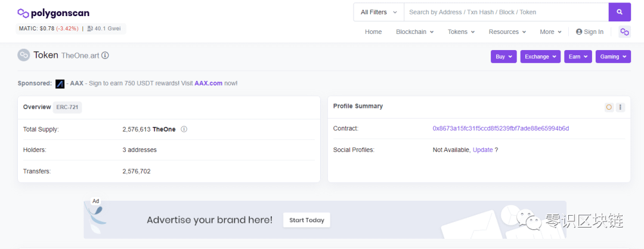The image size is (644, 249).
Task: Click the info icon beside TheOne.art
Action: [105, 55]
